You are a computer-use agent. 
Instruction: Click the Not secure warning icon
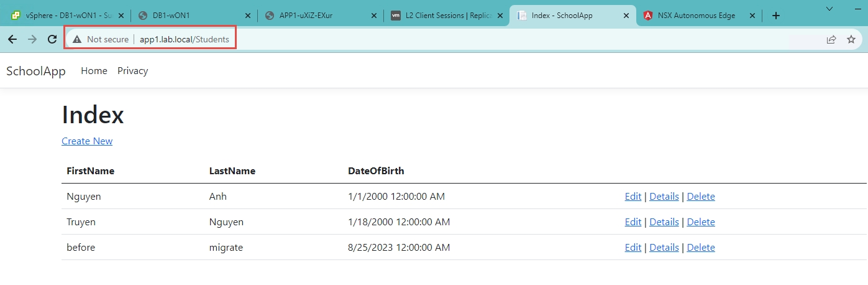click(x=77, y=39)
